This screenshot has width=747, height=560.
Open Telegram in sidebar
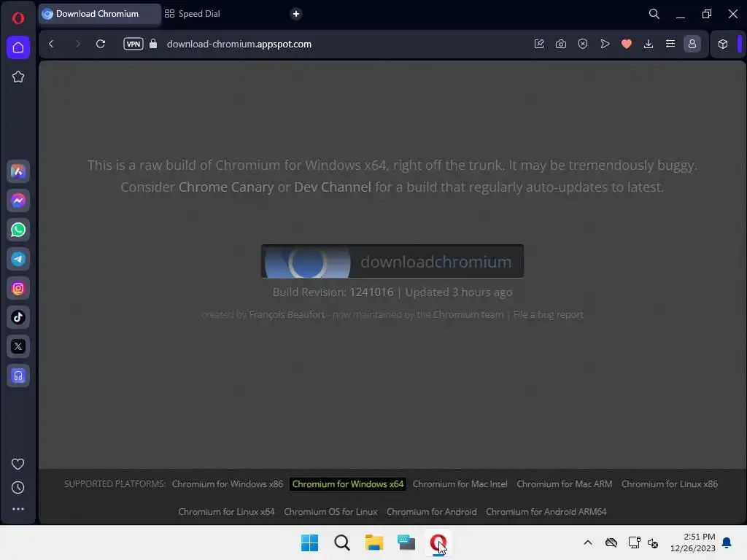coord(18,259)
